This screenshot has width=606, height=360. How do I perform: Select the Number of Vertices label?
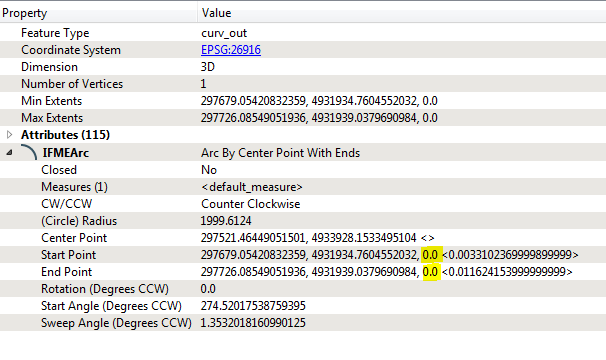click(x=72, y=84)
